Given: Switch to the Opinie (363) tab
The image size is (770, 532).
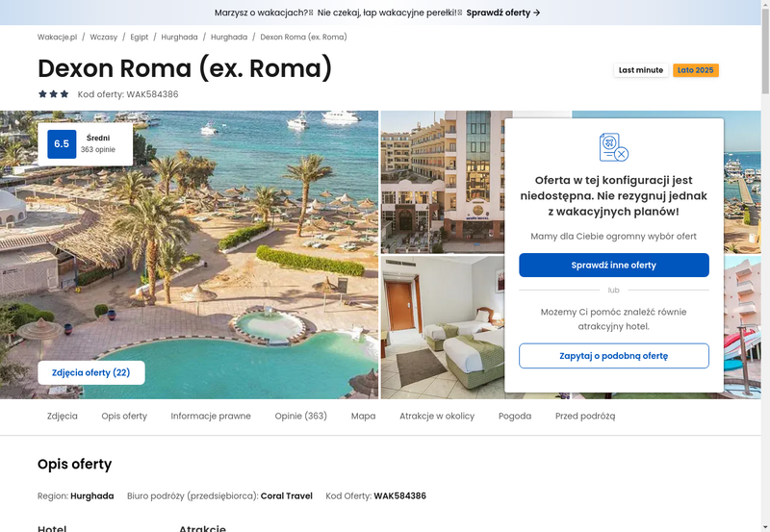Looking at the screenshot, I should (300, 417).
